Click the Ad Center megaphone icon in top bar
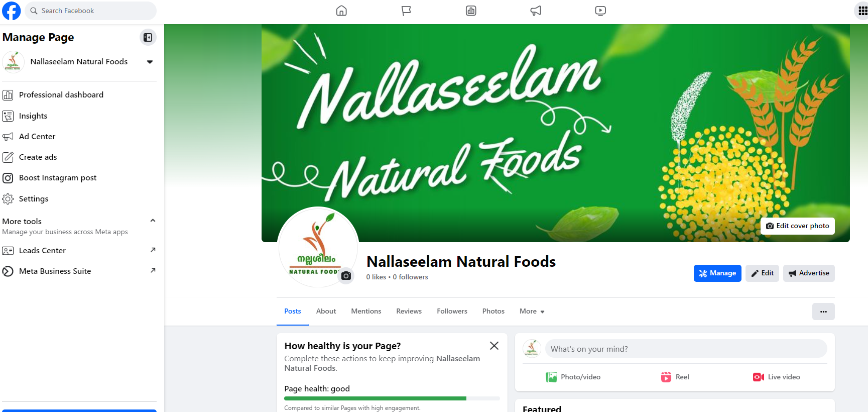Viewport: 868px width, 412px height. [x=536, y=11]
